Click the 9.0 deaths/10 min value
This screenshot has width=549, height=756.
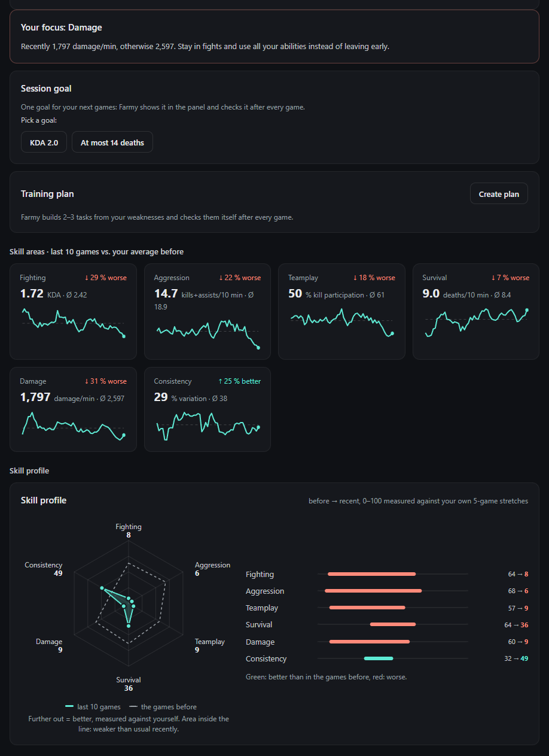[x=431, y=293]
